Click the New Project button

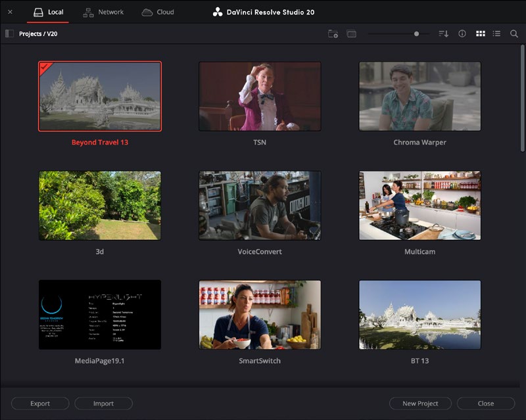(420, 404)
